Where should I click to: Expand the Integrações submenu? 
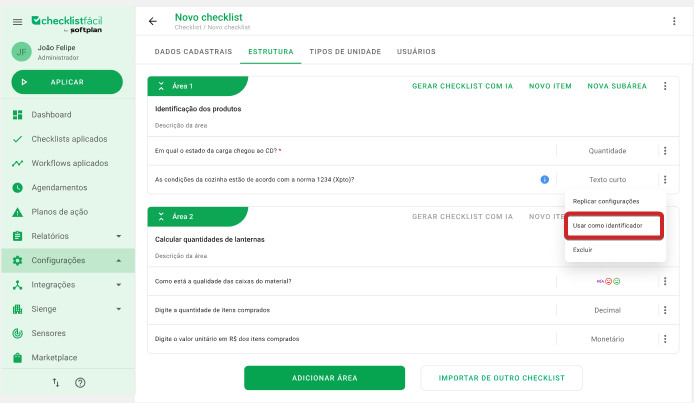(119, 285)
